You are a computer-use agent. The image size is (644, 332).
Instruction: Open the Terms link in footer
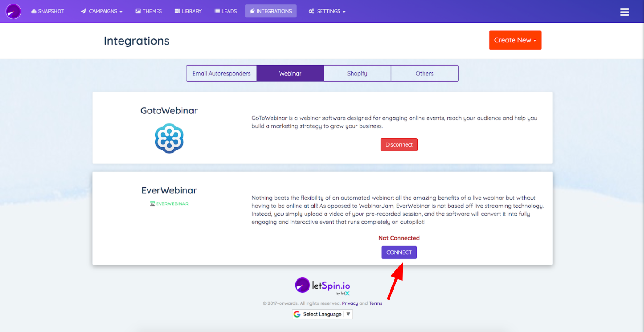[376, 303]
